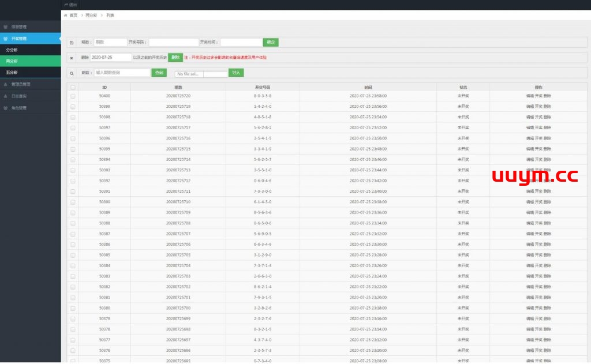This screenshot has width=591, height=364.
Task: Click the magnifier icon beside 期数 search
Action: click(72, 73)
